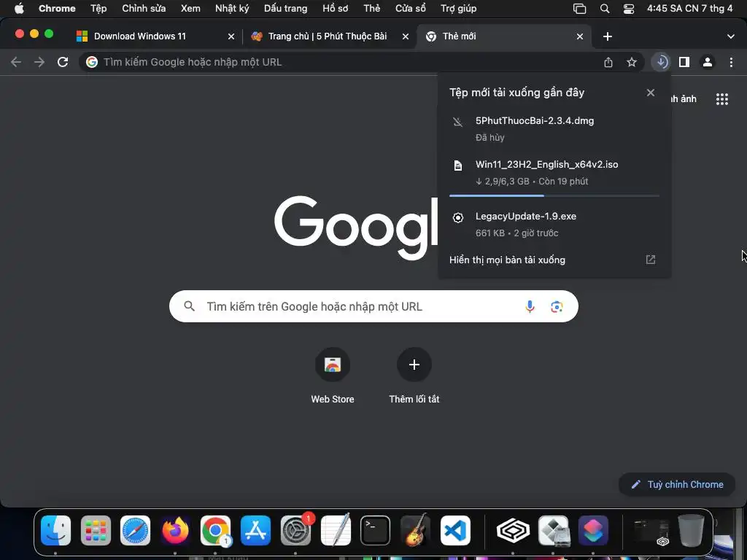747x560 pixels.
Task: Open Boot Camp Assistant from the Dock
Action: [553, 530]
